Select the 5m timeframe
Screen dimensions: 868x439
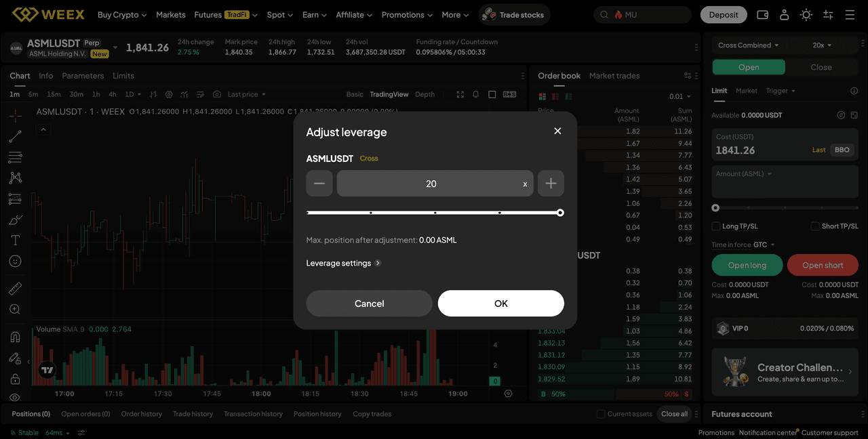[33, 94]
